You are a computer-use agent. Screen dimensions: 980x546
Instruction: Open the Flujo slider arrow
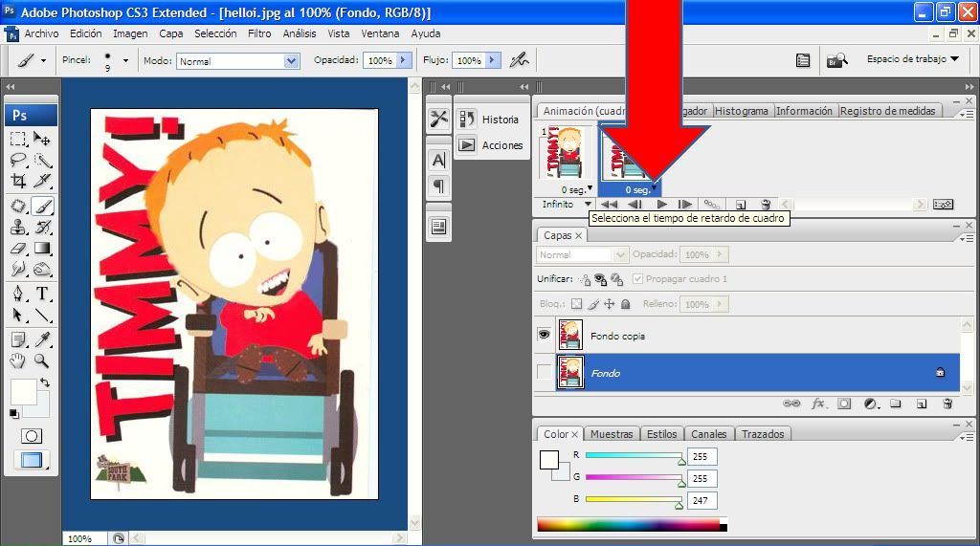pos(492,60)
